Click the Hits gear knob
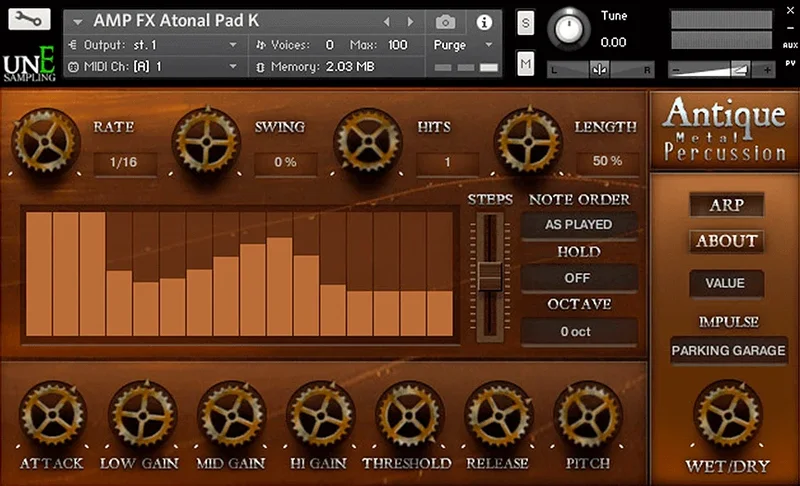Viewport: 800px width, 486px height. point(367,141)
